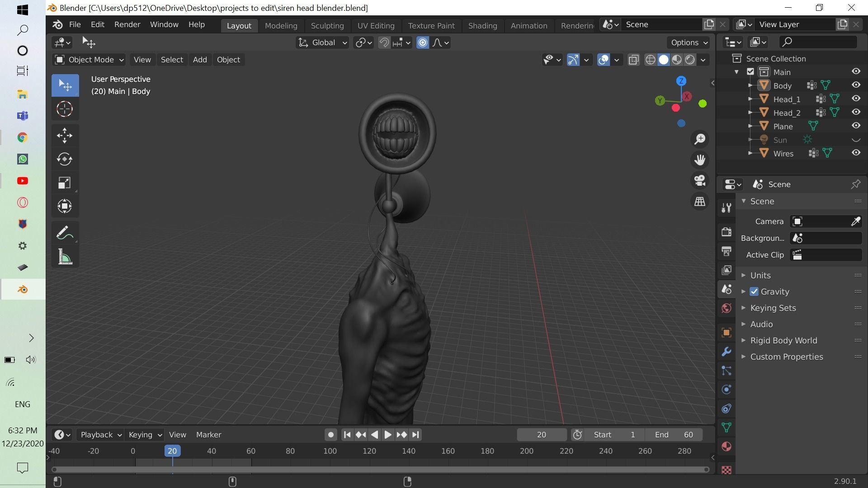Play the animation forward

pos(388,435)
